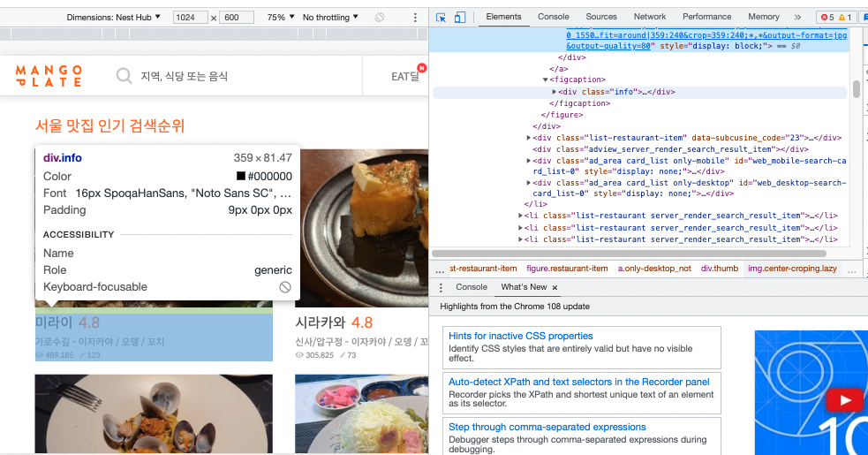
Task: Select the What's New drawer tab
Action: coord(524,287)
